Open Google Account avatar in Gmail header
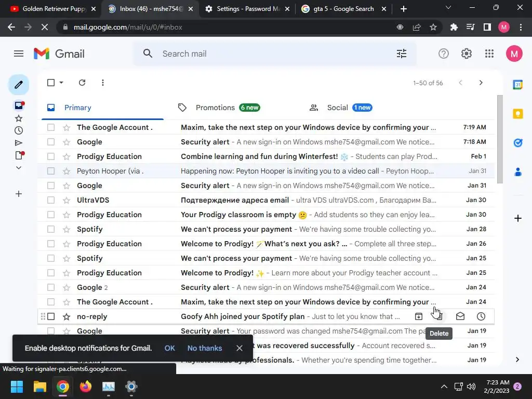The image size is (532, 399). [x=514, y=54]
